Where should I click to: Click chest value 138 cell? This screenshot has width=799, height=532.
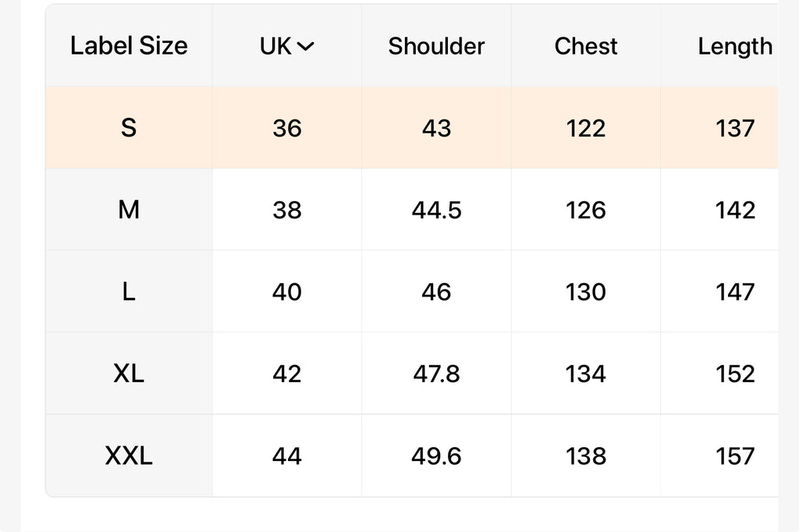pyautogui.click(x=585, y=456)
